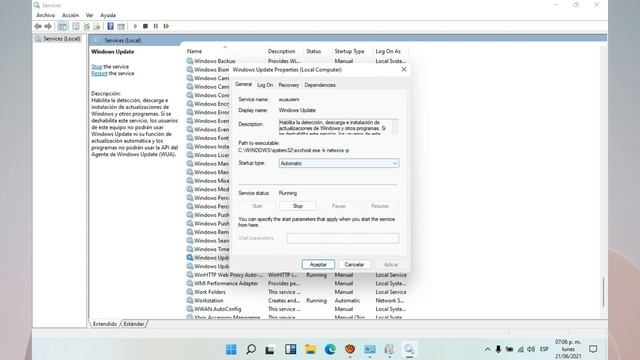
Task: Switch to the General tab
Action: click(x=243, y=84)
